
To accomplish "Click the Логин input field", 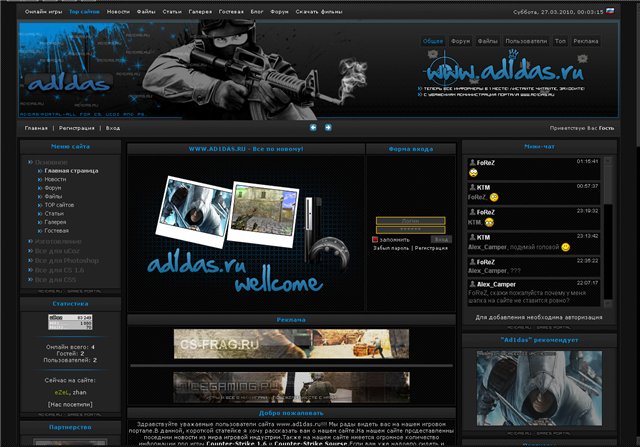I will tap(411, 221).
